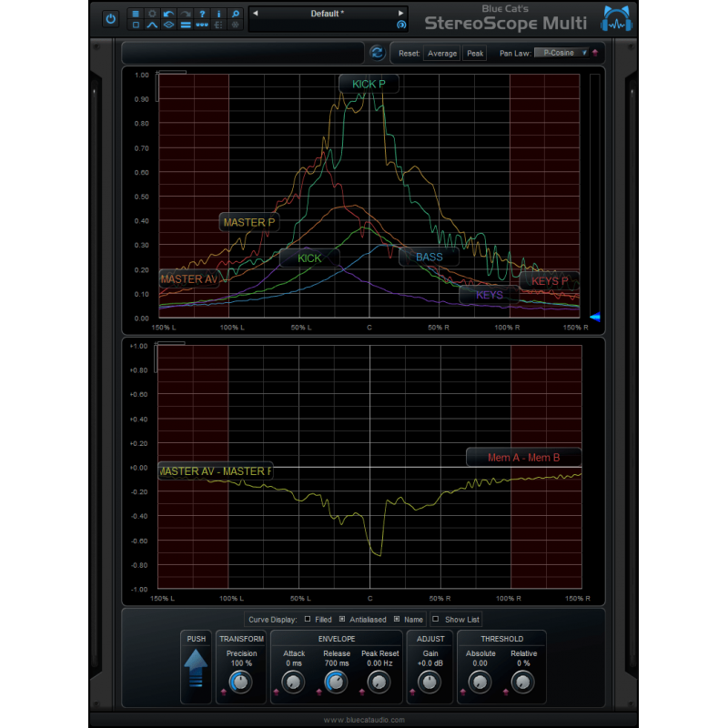Viewport: 728px width, 728px height.
Task: Click the undo arrow icon
Action: pyautogui.click(x=167, y=14)
